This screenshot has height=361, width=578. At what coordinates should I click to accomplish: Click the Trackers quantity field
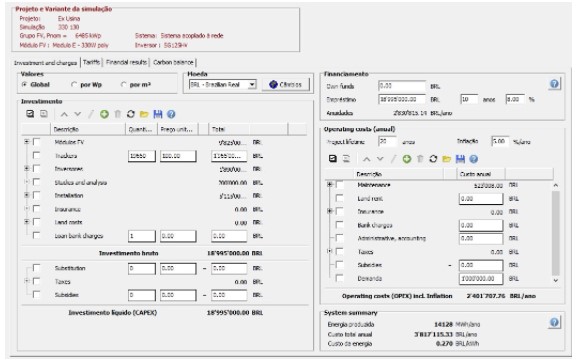point(142,156)
